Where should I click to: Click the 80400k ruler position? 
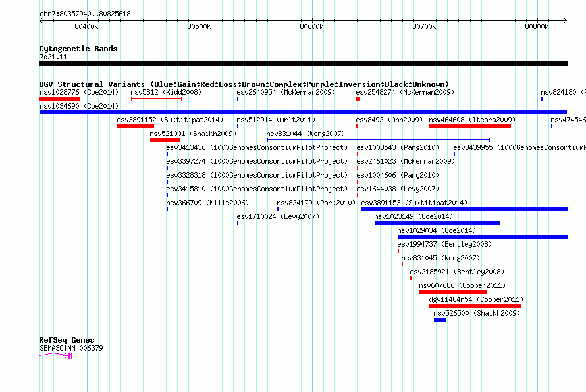(x=86, y=26)
